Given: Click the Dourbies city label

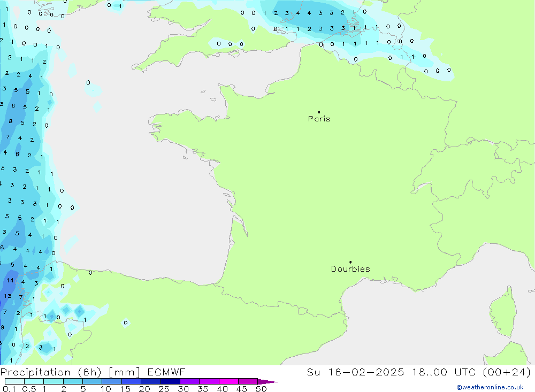Looking at the screenshot, I should pos(350,269).
